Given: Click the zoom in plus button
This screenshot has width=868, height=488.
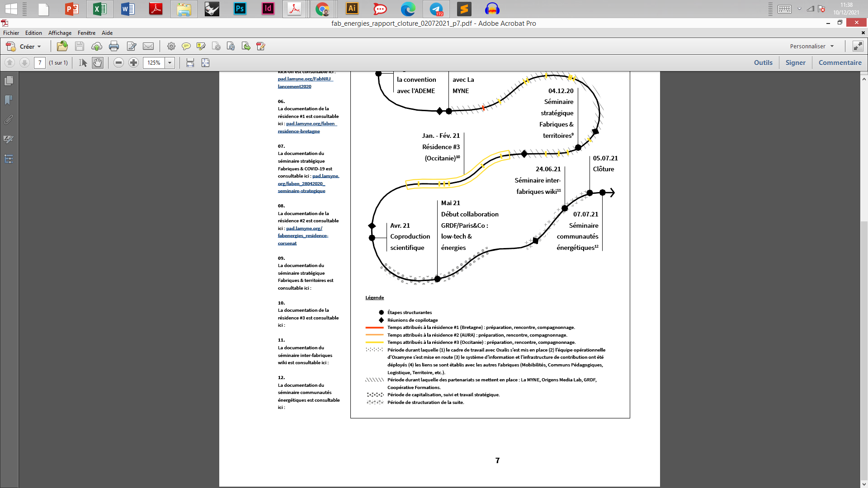Looking at the screenshot, I should click(133, 63).
